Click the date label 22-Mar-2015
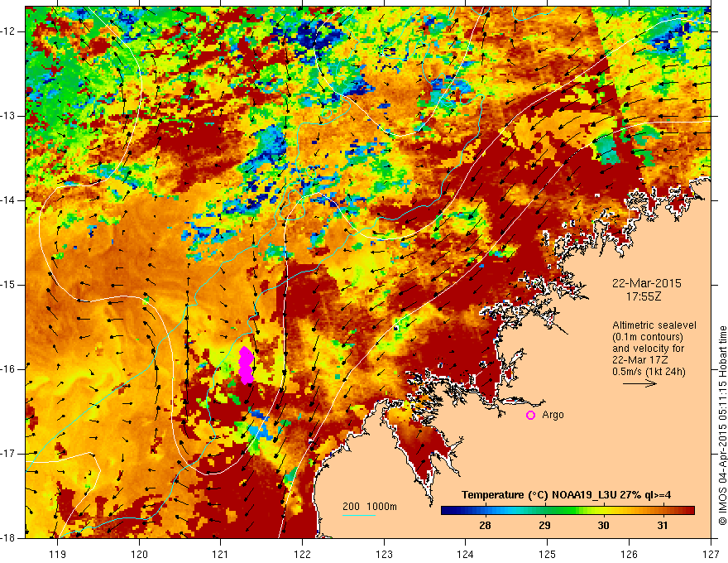Image resolution: width=728 pixels, height=563 pixels. pyautogui.click(x=647, y=283)
